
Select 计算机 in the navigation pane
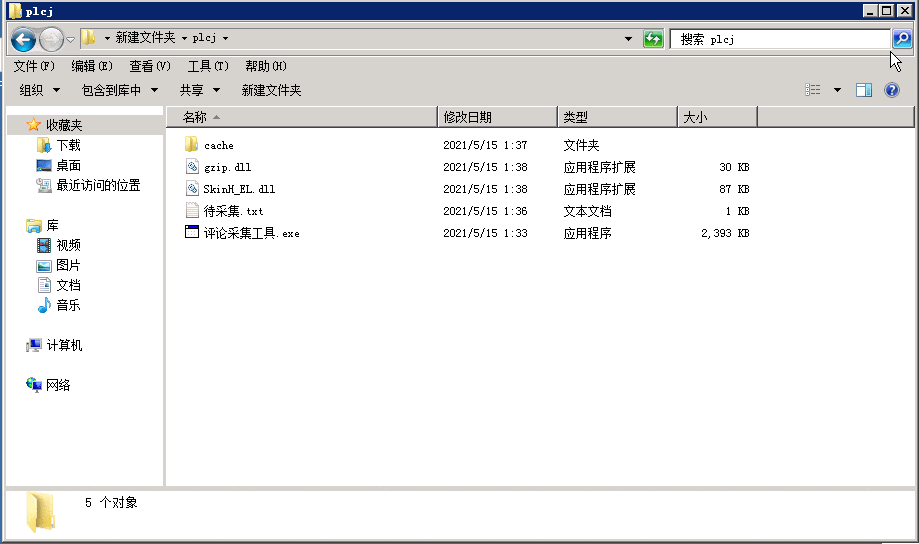(64, 345)
